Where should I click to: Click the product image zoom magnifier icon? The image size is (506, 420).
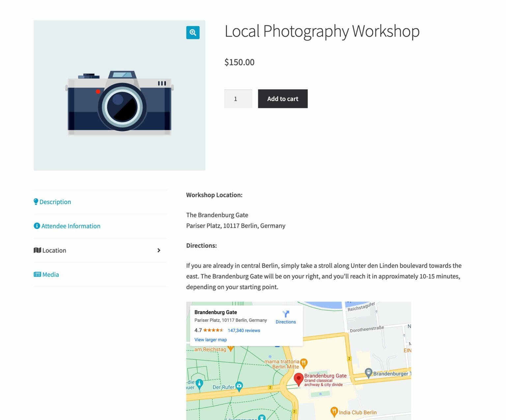(193, 33)
